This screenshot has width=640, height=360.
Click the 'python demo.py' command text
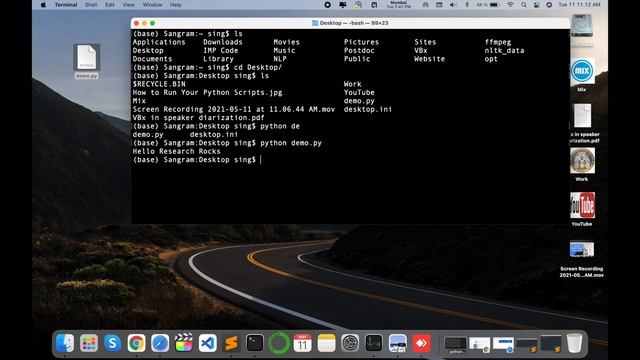pyautogui.click(x=291, y=143)
